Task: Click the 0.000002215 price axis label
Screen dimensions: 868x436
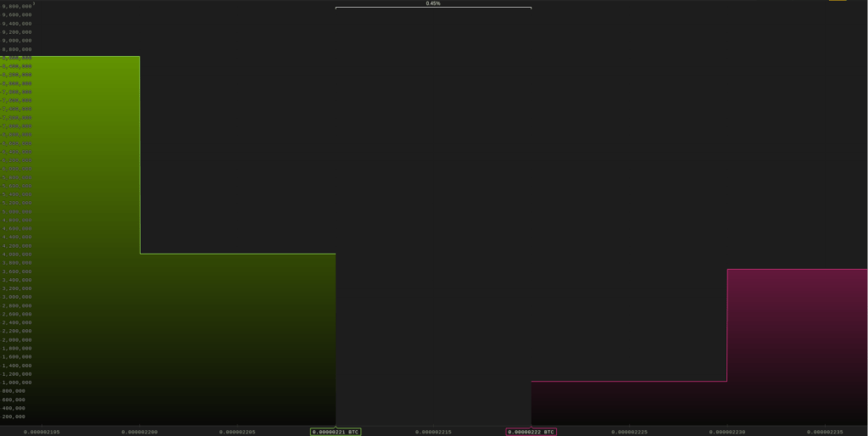Action: click(433, 432)
